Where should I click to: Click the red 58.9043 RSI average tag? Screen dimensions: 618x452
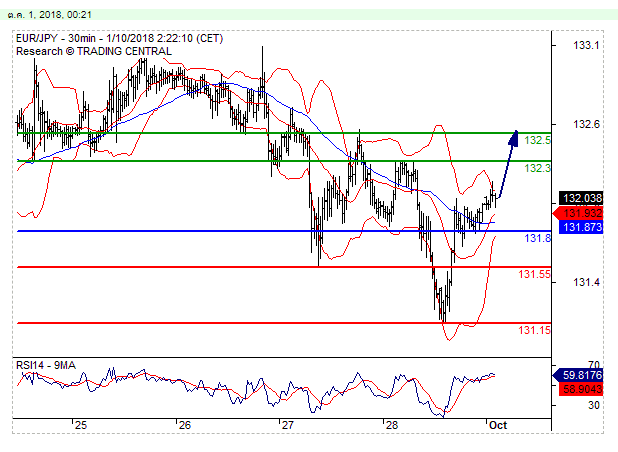point(581,389)
